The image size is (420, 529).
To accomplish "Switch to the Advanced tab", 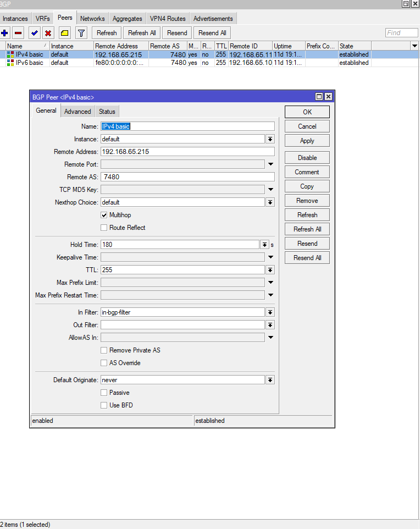I will click(x=78, y=112).
